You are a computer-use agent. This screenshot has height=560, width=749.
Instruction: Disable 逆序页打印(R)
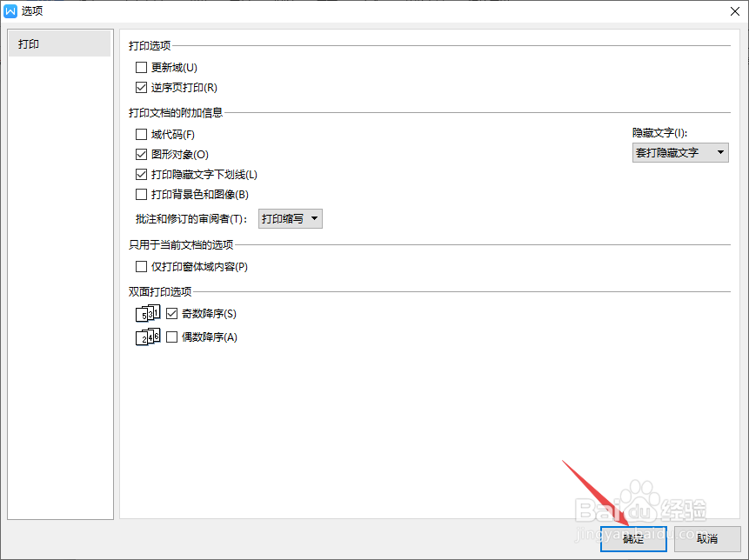pyautogui.click(x=141, y=87)
